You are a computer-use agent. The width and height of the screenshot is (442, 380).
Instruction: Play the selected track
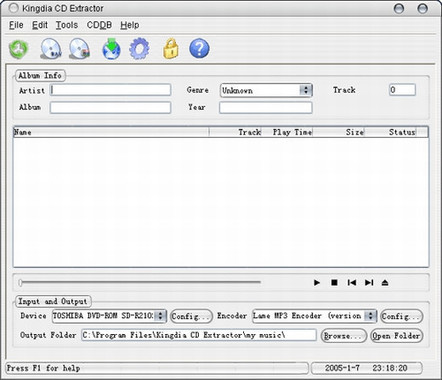[317, 283]
